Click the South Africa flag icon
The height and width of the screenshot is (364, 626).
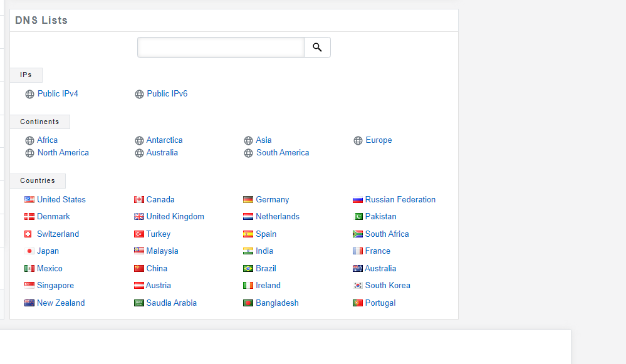[358, 234]
